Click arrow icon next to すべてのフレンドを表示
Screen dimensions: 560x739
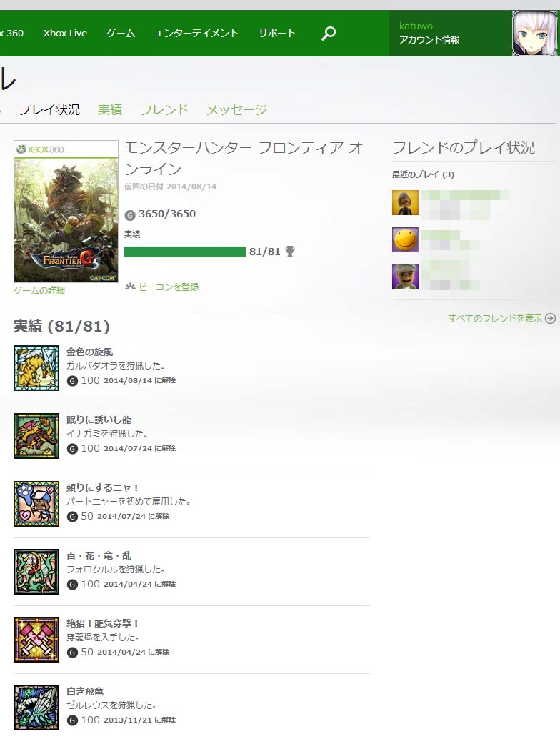pyautogui.click(x=550, y=318)
